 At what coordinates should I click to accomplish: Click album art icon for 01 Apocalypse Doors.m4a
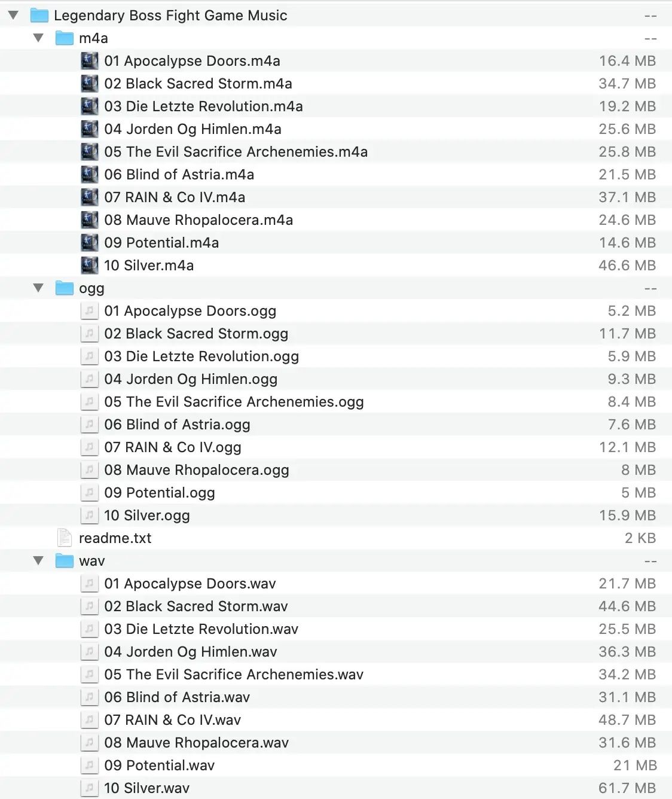[x=89, y=61]
